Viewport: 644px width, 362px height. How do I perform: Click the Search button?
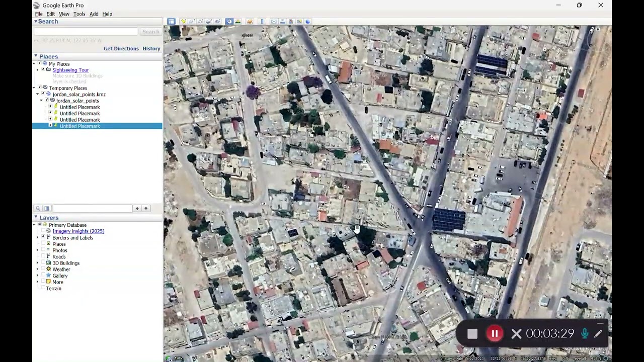[150, 32]
